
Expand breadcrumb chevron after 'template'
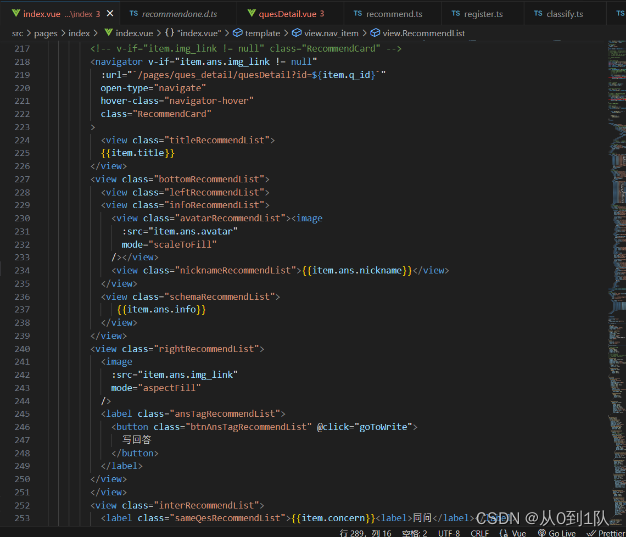(286, 33)
